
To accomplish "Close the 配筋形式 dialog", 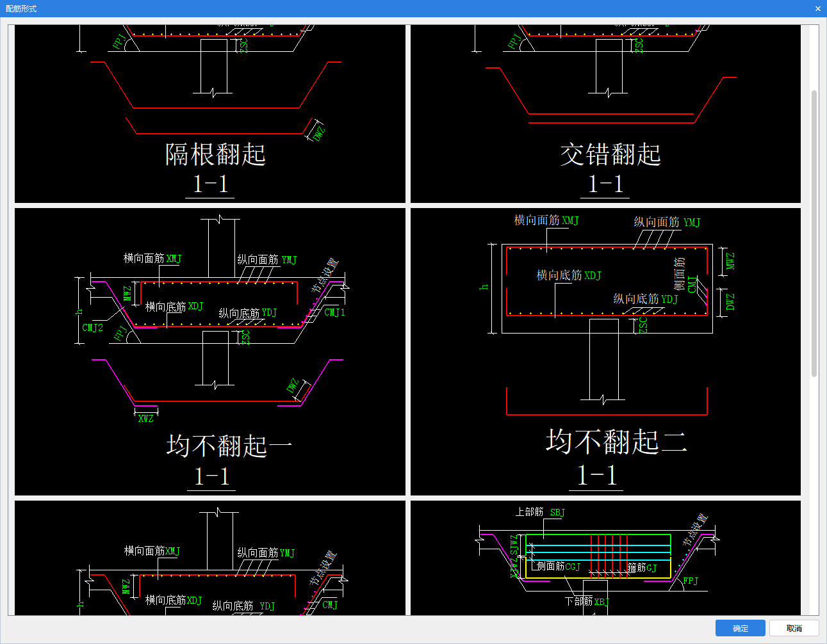I will pyautogui.click(x=818, y=8).
